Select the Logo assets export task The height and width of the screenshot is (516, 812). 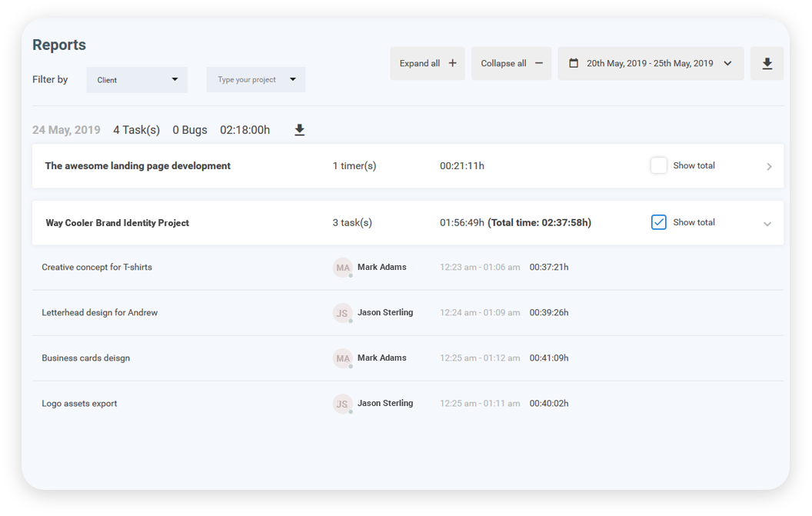coord(79,404)
